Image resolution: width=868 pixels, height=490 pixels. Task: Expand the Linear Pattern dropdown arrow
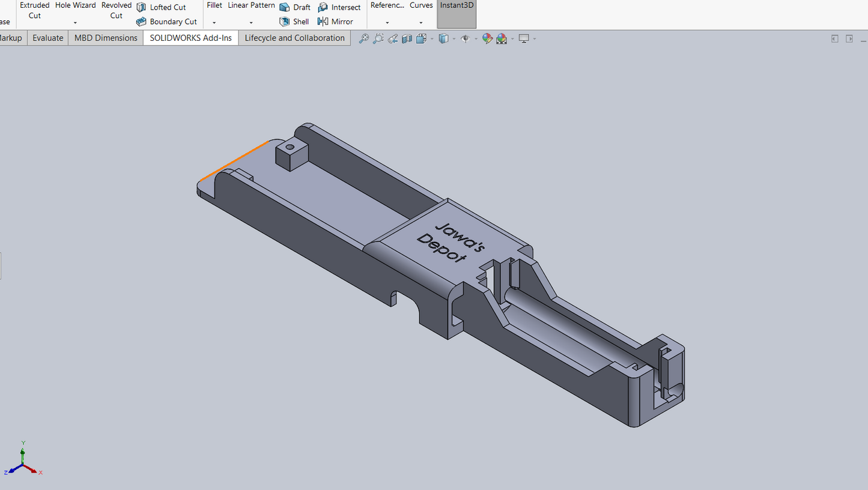tap(251, 23)
